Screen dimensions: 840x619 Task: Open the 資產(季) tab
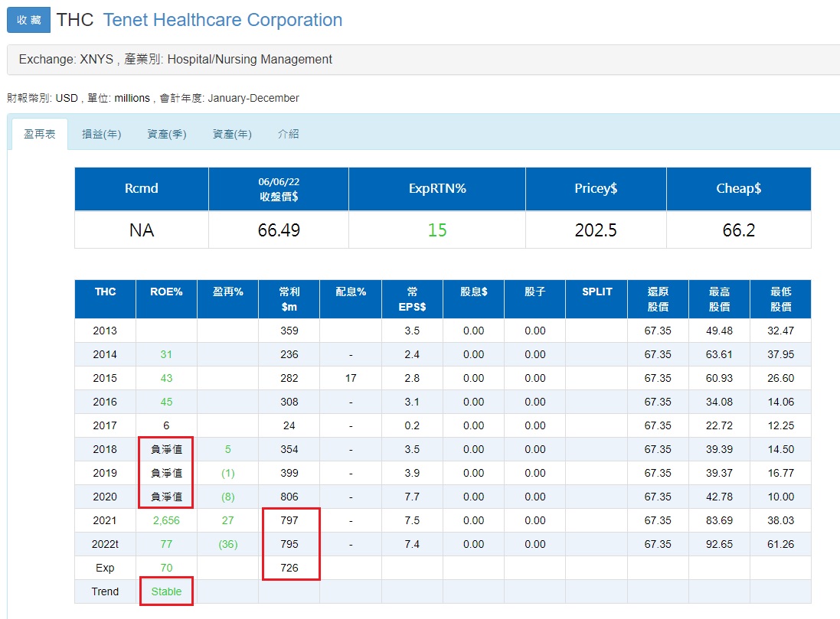click(x=167, y=134)
